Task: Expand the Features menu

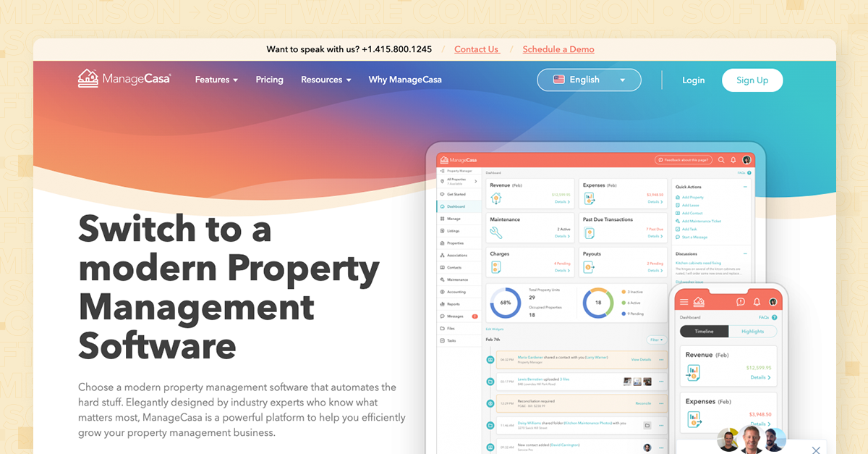Action: point(216,80)
